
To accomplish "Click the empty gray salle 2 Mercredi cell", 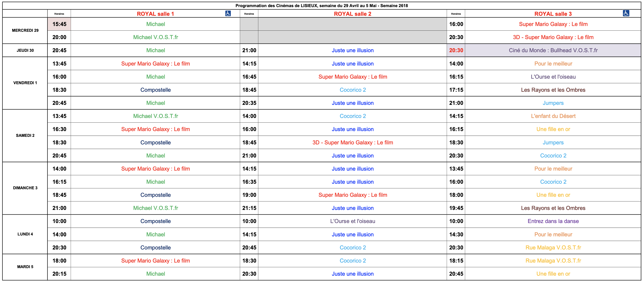I will coord(352,30).
